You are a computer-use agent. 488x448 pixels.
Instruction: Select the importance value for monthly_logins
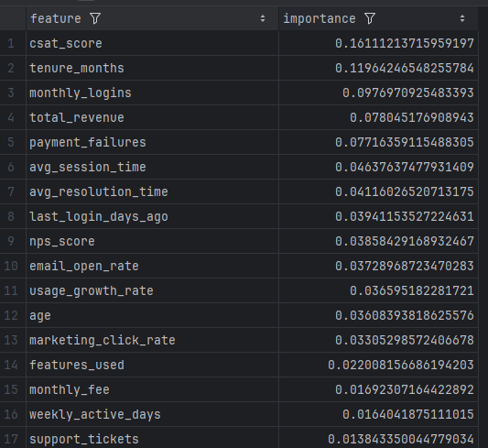tap(378, 93)
